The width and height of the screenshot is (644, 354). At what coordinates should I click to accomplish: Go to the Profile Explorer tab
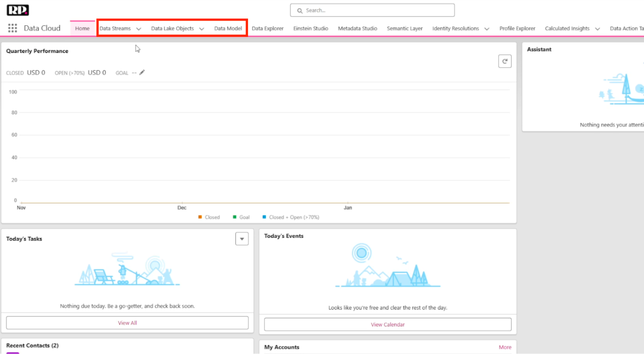(517, 28)
